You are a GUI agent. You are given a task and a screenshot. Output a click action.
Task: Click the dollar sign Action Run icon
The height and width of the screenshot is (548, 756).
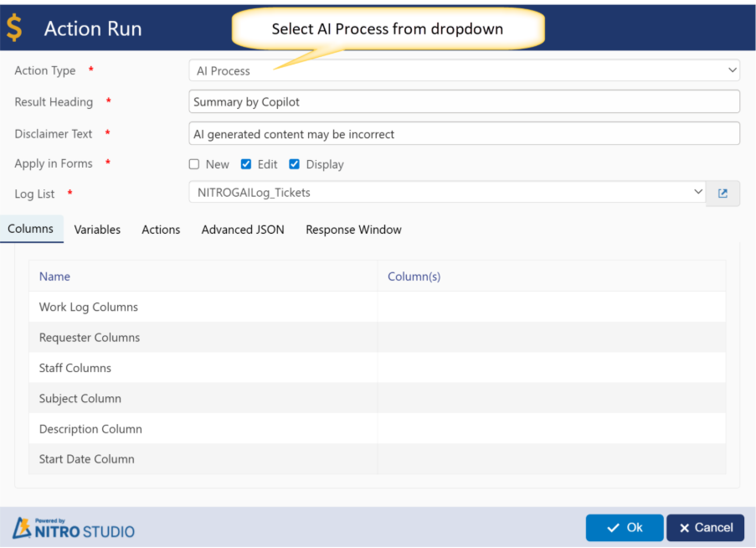[x=14, y=28]
